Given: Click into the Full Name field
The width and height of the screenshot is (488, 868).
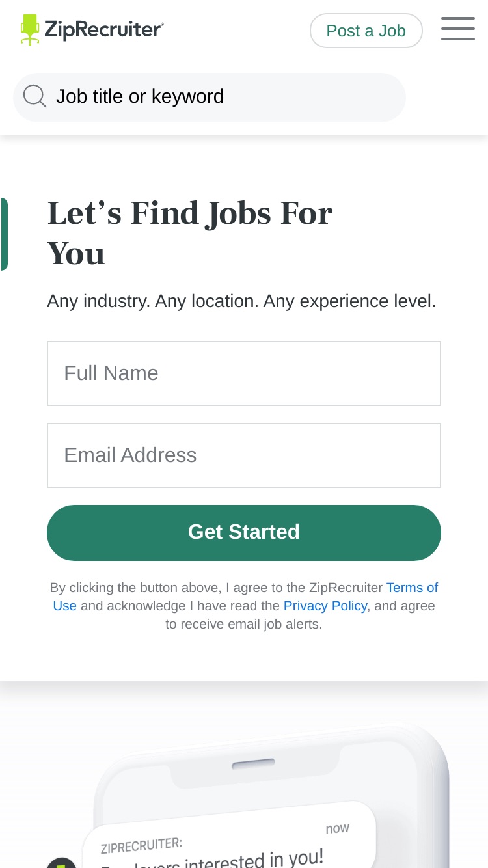Looking at the screenshot, I should pyautogui.click(x=244, y=373).
